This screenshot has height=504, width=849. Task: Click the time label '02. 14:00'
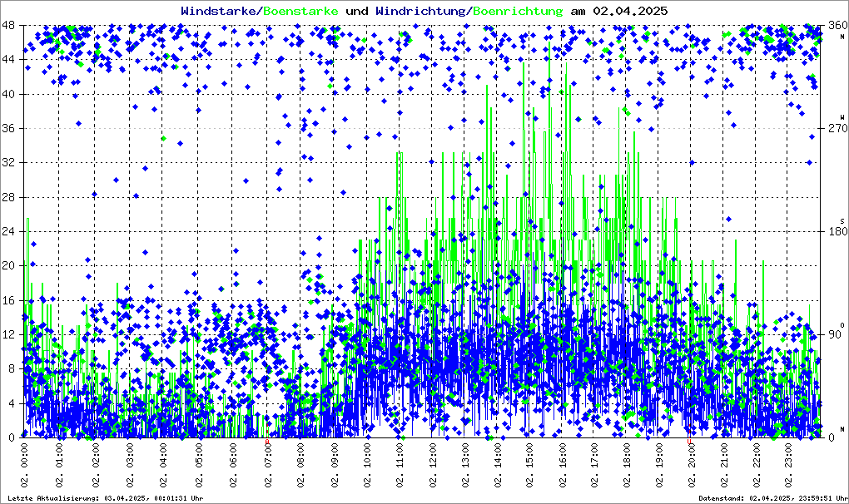pyautogui.click(x=498, y=465)
